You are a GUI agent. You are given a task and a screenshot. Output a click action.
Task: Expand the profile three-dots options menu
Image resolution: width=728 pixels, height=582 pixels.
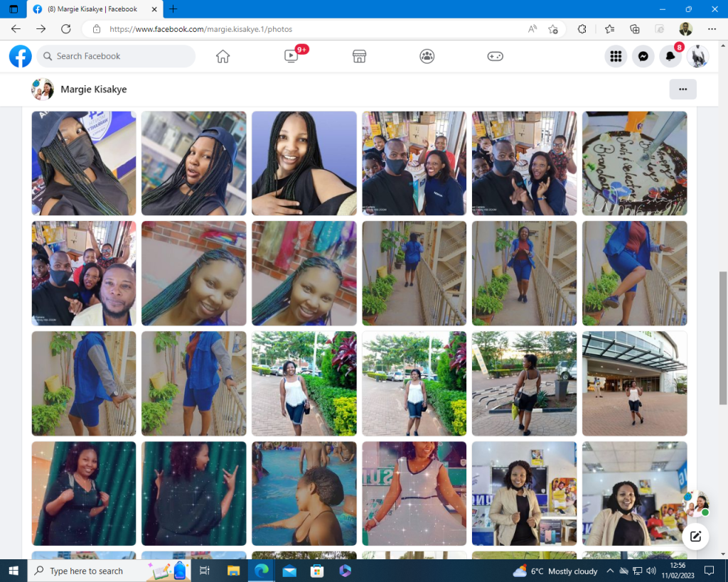(682, 90)
